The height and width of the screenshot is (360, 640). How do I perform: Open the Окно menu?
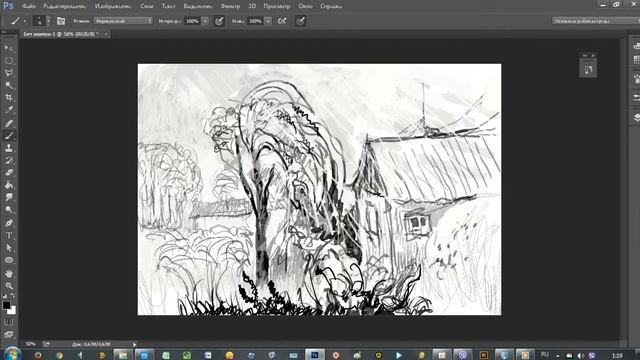coord(305,6)
